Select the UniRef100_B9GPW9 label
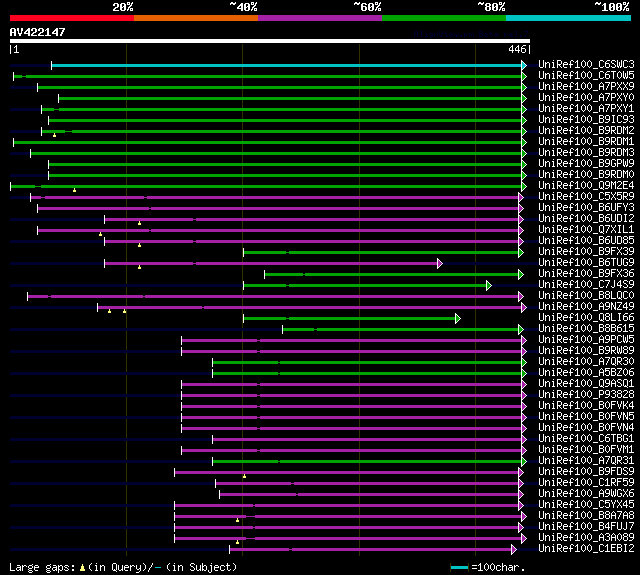640x575 pixels. click(x=586, y=164)
